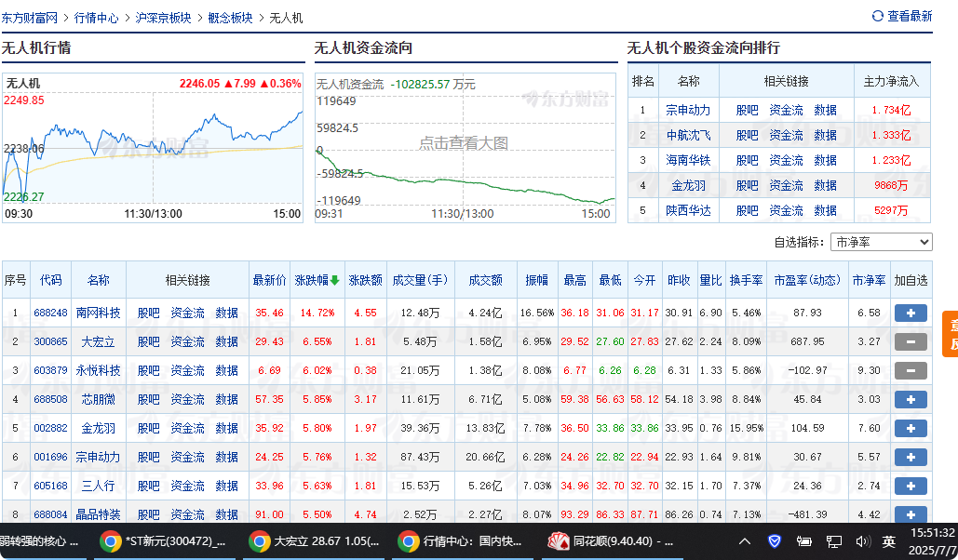Screen dimensions: 958x560
Task: Add 晶品特装 to watchlist with plus button
Action: 911,514
